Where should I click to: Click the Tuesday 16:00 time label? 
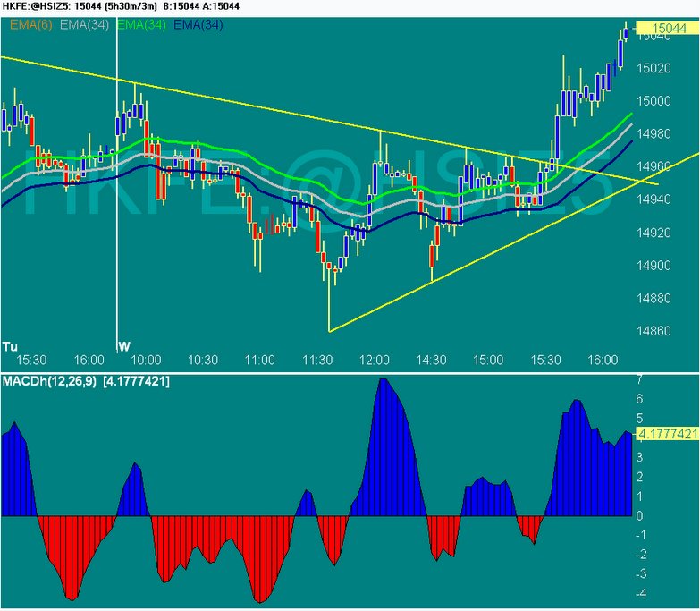pos(89,360)
